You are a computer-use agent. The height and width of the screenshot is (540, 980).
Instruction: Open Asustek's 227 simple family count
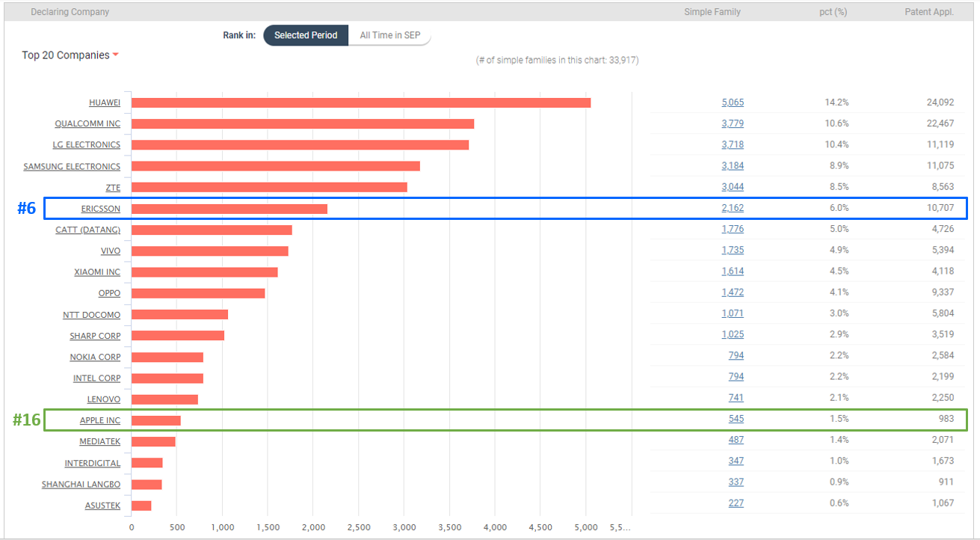coord(736,503)
